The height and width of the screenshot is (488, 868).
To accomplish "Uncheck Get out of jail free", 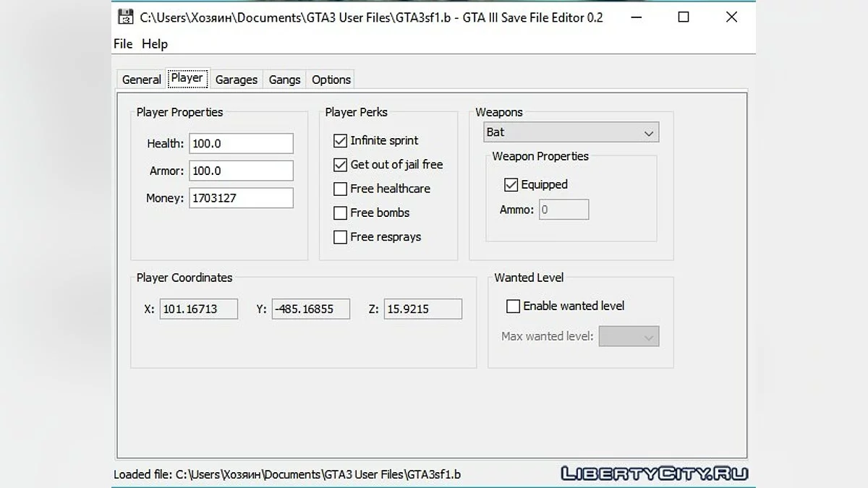I will coord(341,165).
